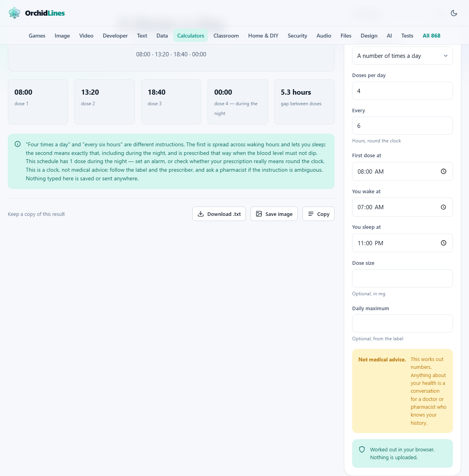Go to the Image category
This screenshot has width=469, height=476.
[62, 36]
